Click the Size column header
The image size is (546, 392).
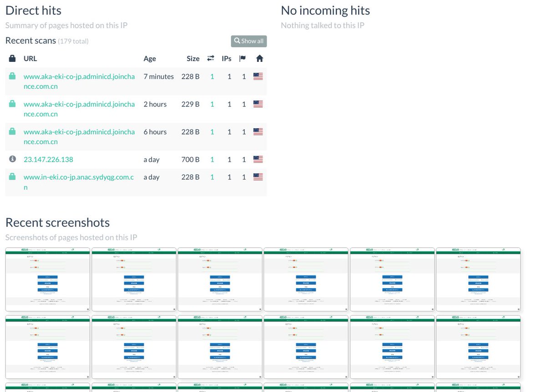[193, 58]
